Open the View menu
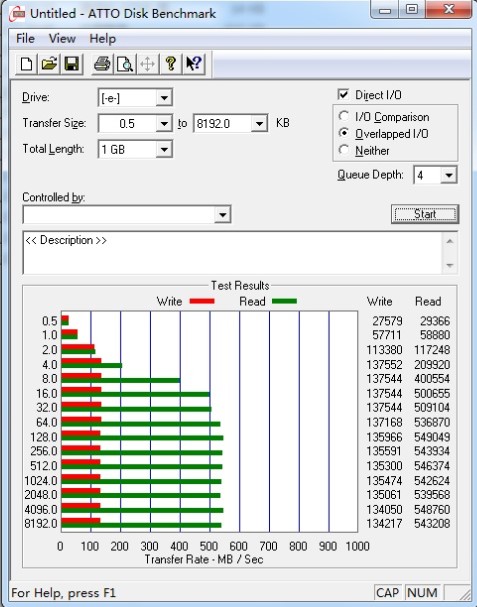Screen dimensions: 477x607 click(x=62, y=39)
